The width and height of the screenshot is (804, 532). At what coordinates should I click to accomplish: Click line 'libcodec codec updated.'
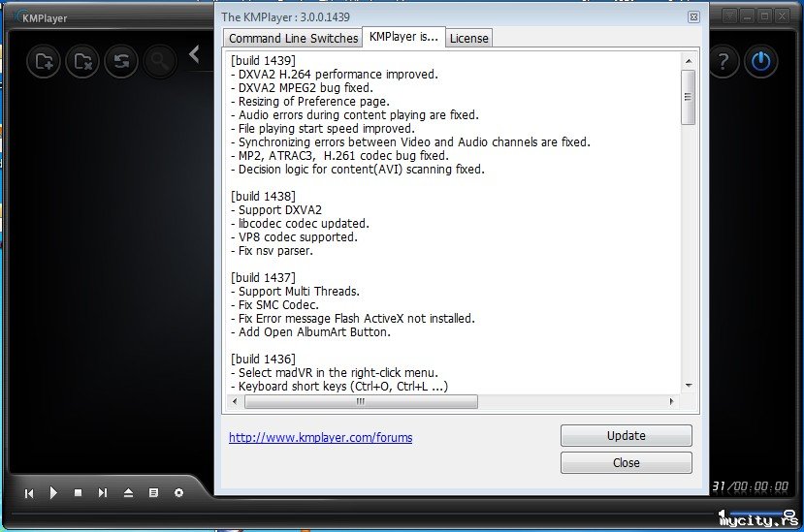click(x=300, y=224)
